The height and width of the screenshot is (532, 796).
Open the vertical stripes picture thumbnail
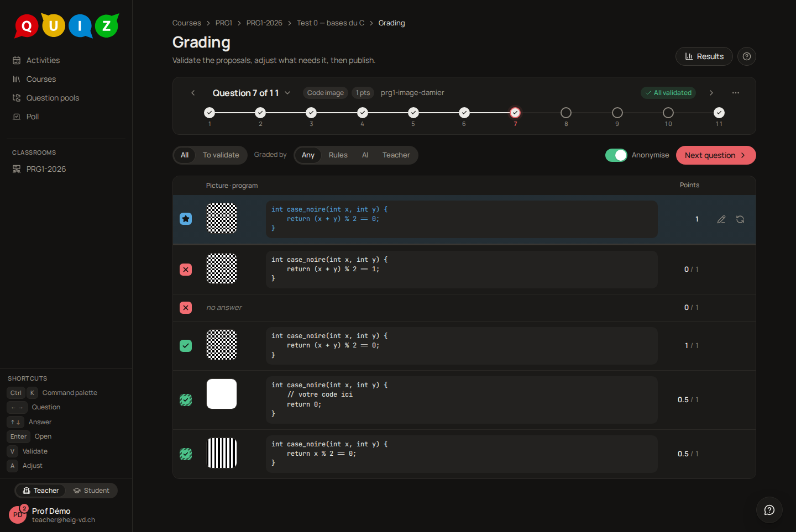(222, 453)
